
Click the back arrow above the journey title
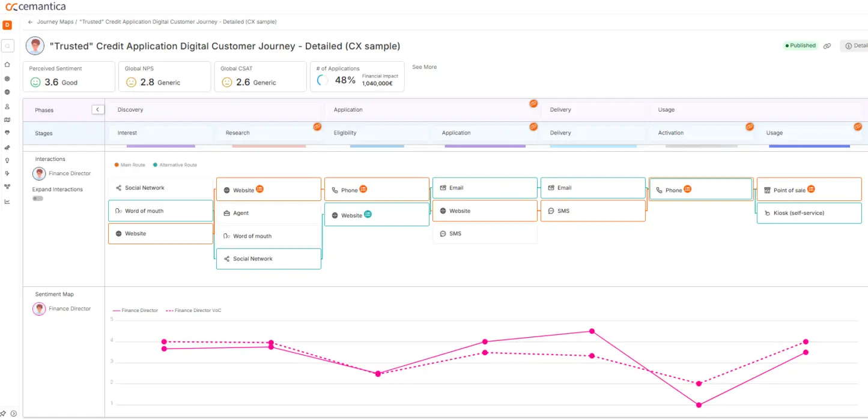29,22
